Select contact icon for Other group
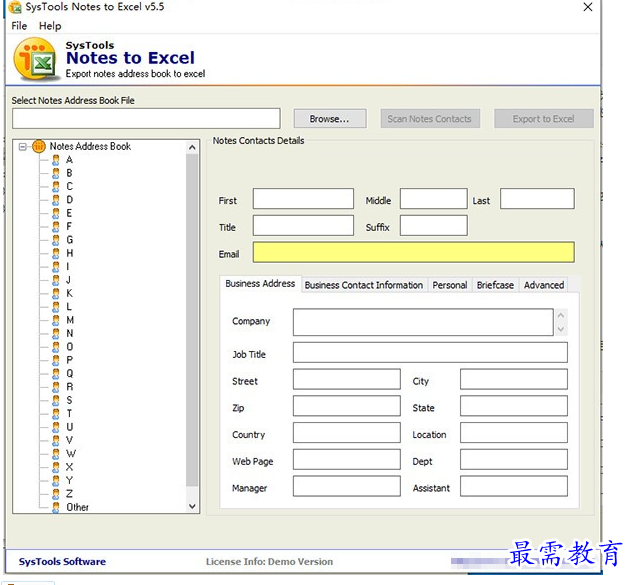631x585 pixels. click(56, 507)
